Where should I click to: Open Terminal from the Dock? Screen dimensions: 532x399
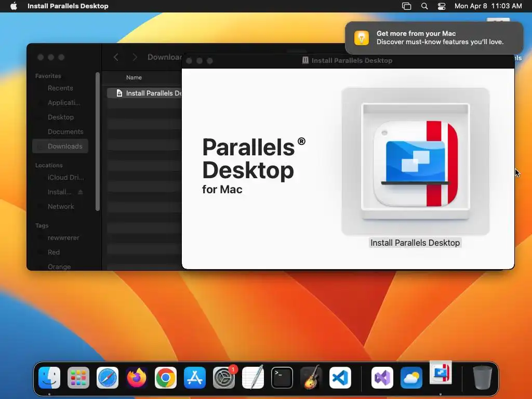click(x=282, y=378)
